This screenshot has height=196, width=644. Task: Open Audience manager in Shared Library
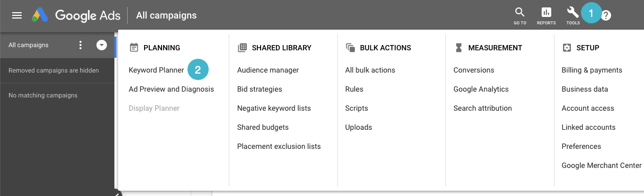pos(268,70)
